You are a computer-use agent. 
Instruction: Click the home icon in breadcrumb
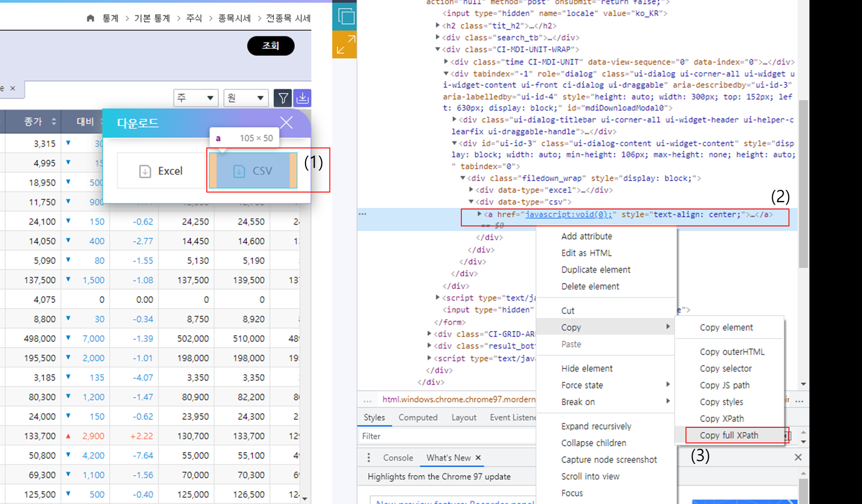point(90,18)
